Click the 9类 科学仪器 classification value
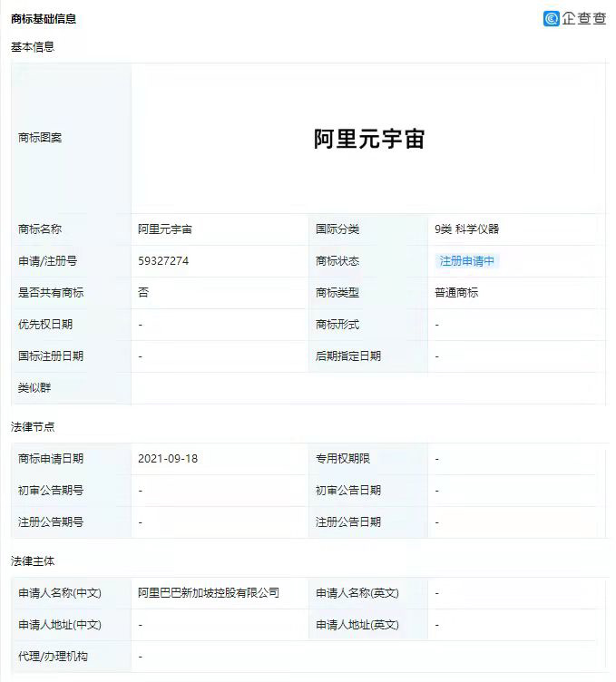This screenshot has width=616, height=682. (x=466, y=229)
